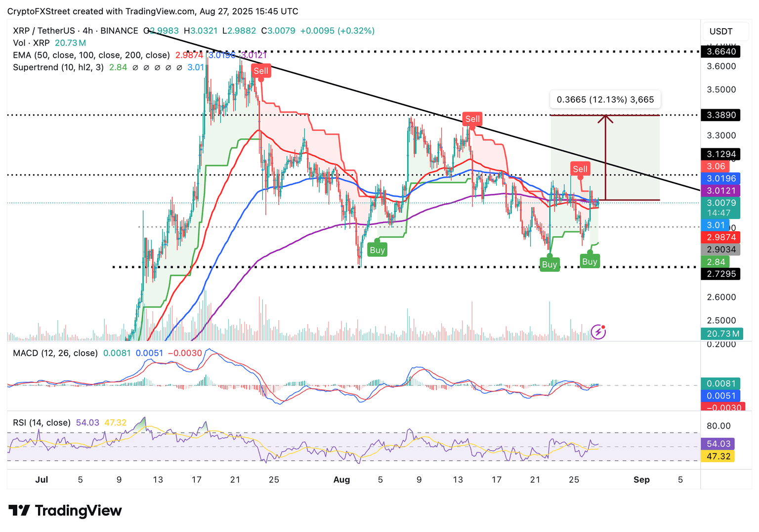Viewport: 759px width, 532px height.
Task: Click the Vol · XRP legend
Action: pos(32,43)
